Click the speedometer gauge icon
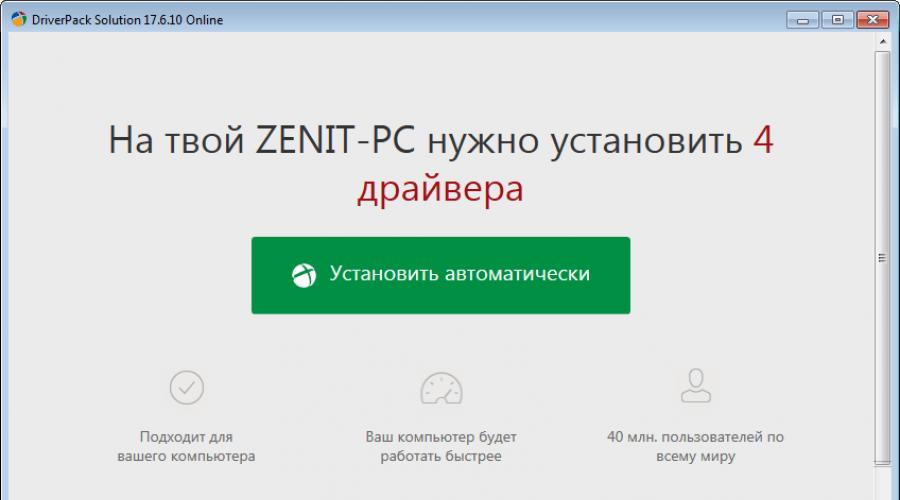900x500 pixels. point(441,387)
